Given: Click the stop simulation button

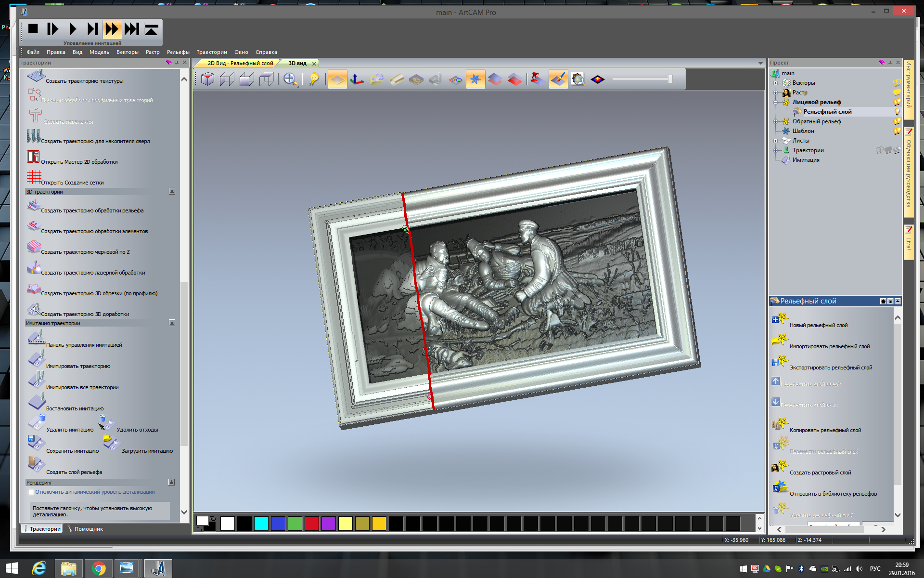Looking at the screenshot, I should (x=33, y=29).
